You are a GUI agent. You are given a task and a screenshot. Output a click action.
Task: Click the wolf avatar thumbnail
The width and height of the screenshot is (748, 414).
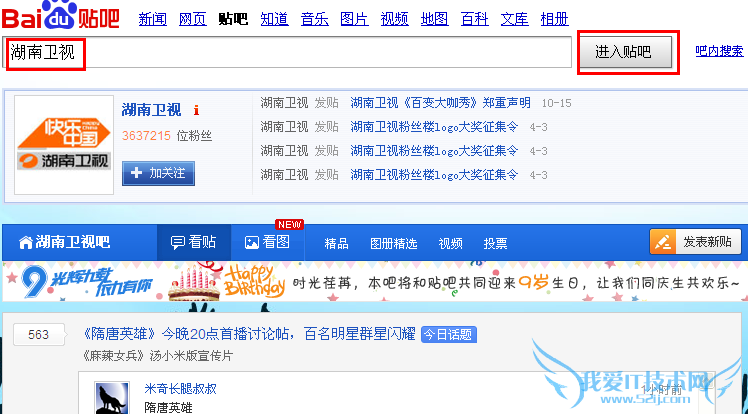(112, 397)
